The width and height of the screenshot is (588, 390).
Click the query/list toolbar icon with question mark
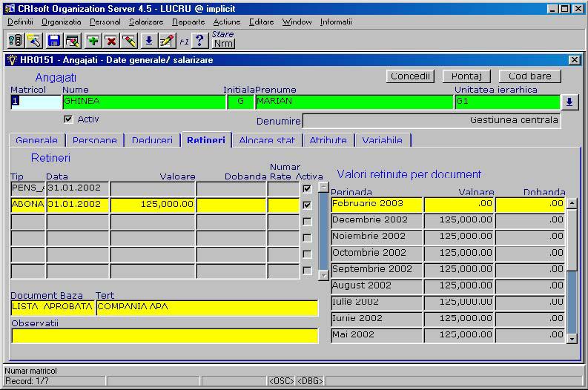16,40
